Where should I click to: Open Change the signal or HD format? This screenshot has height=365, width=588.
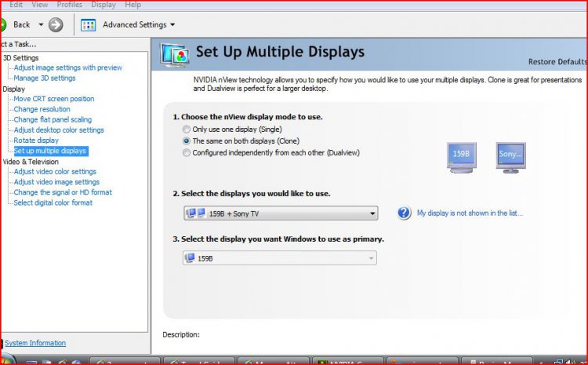(63, 192)
